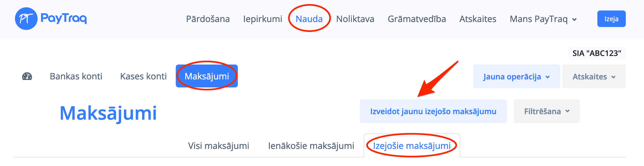644x166 pixels.
Task: Select the Izejošie maksājumi tab
Action: (412, 146)
